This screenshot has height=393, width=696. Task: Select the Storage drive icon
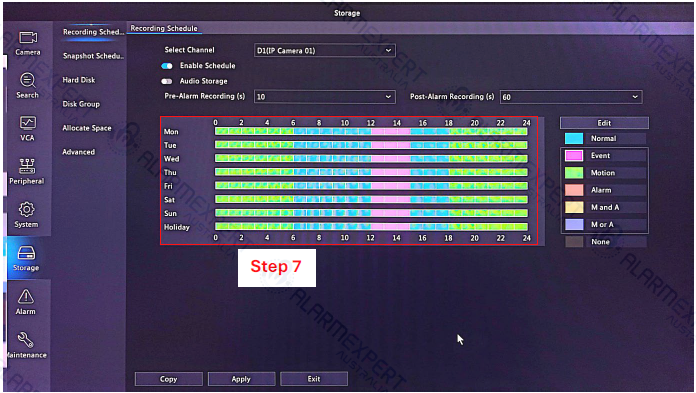click(x=26, y=253)
